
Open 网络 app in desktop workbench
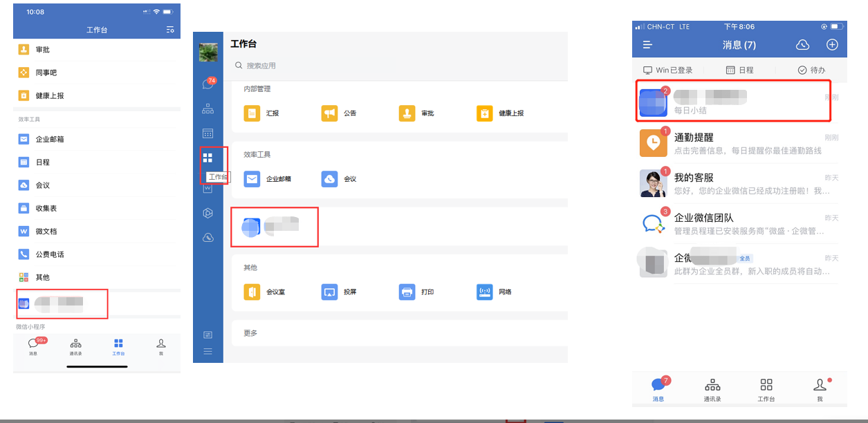click(495, 292)
